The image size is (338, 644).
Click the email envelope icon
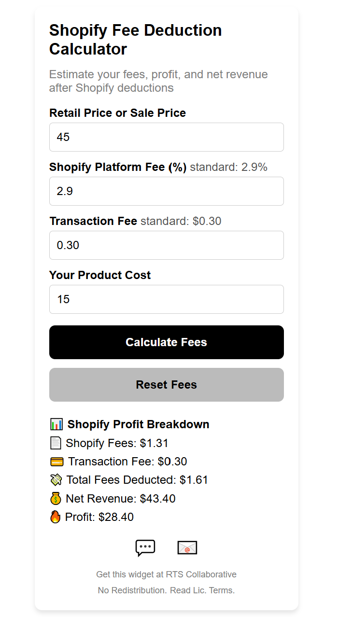[x=187, y=548]
